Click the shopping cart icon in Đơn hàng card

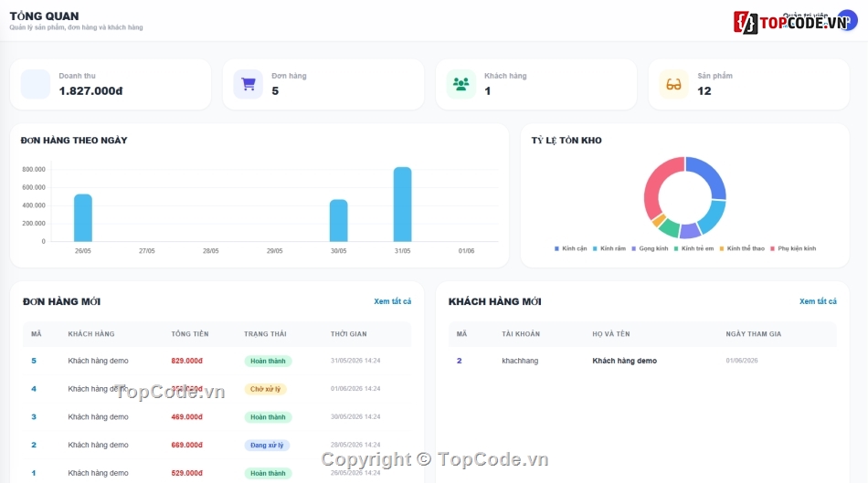[x=248, y=84]
